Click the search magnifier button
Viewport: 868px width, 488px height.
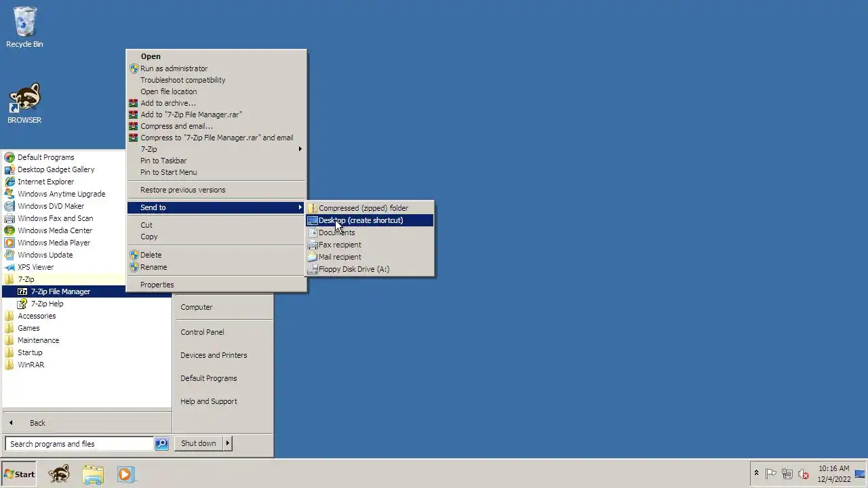[x=161, y=444]
